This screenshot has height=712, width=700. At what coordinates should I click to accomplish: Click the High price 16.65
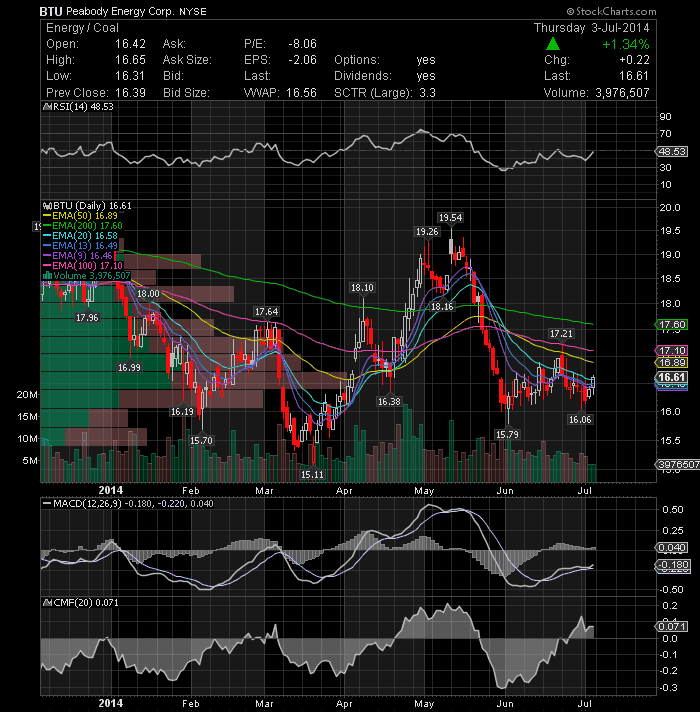[130, 60]
